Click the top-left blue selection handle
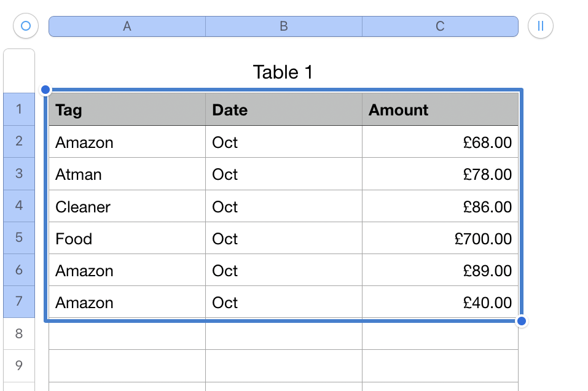The height and width of the screenshot is (391, 588). 45,90
